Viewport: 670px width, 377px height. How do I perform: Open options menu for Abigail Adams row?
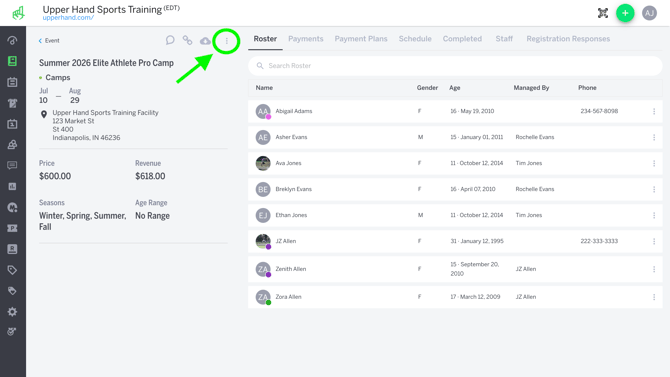(x=654, y=111)
